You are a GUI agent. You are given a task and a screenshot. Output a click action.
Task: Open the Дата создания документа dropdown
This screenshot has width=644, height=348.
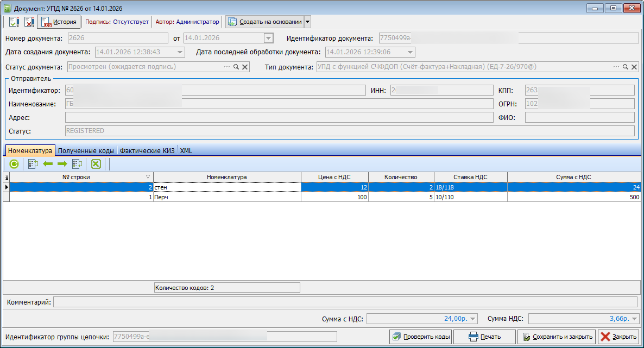(x=181, y=52)
